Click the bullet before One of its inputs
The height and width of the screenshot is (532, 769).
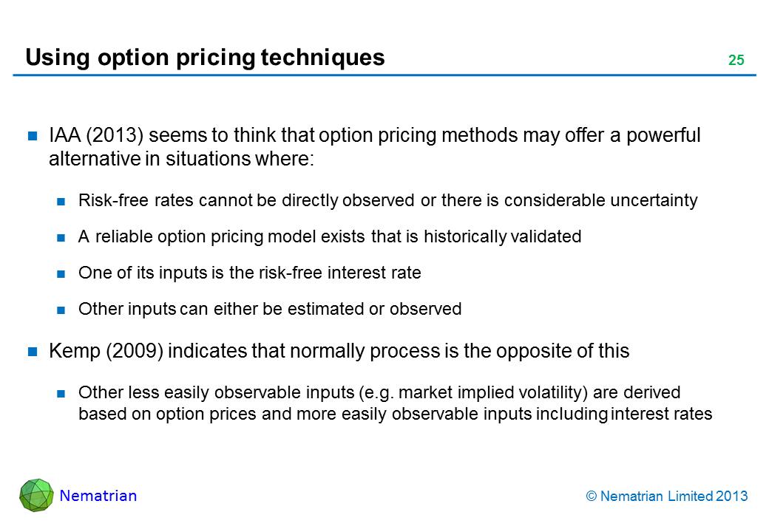63,273
